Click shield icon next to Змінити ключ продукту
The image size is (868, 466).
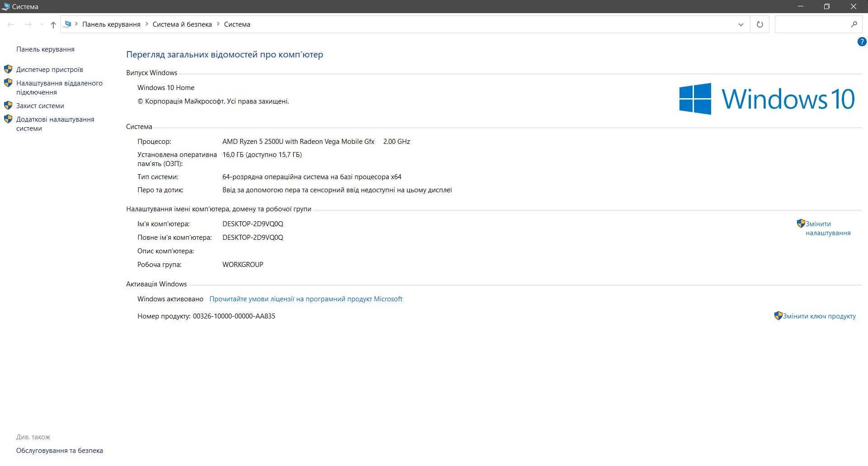point(778,316)
